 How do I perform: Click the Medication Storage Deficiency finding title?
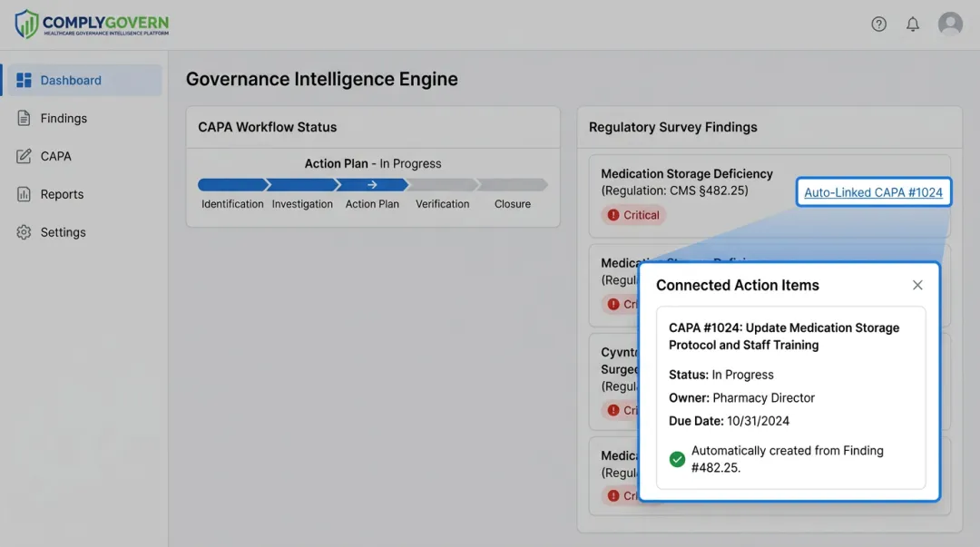pos(687,174)
